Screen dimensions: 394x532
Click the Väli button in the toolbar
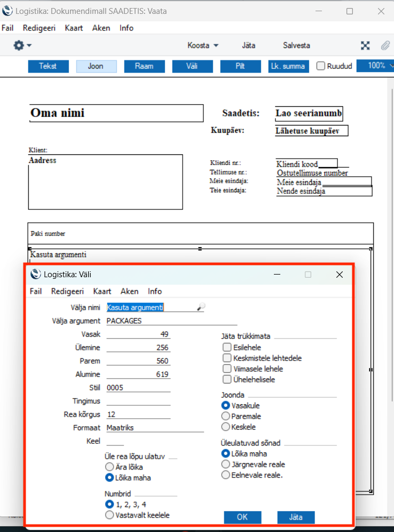coord(192,66)
